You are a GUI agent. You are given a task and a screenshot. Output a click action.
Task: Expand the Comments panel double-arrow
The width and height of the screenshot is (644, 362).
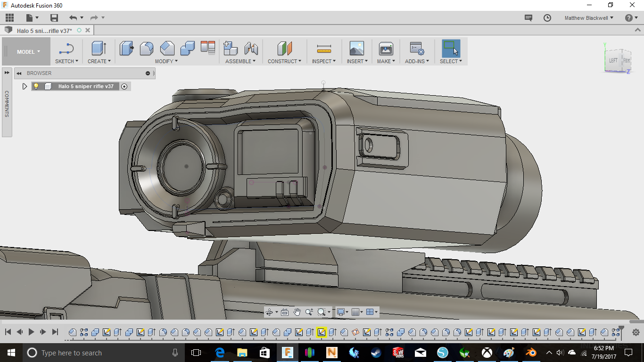(x=7, y=73)
